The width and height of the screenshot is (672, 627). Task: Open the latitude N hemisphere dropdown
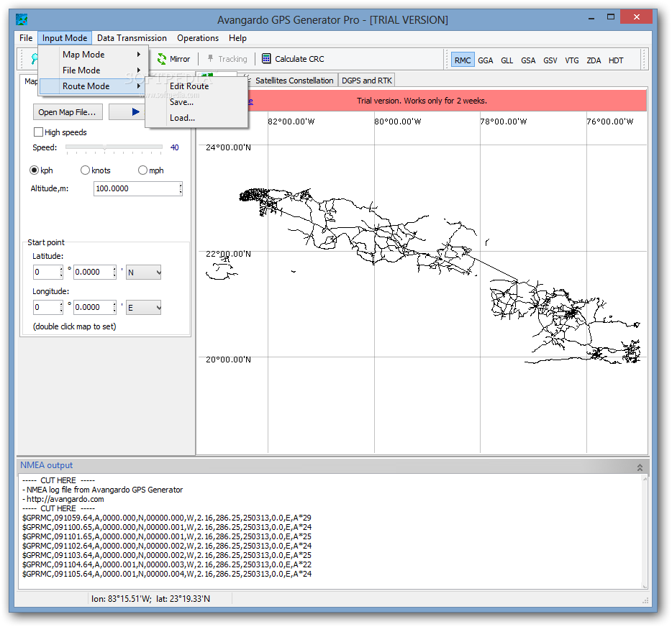pos(144,272)
